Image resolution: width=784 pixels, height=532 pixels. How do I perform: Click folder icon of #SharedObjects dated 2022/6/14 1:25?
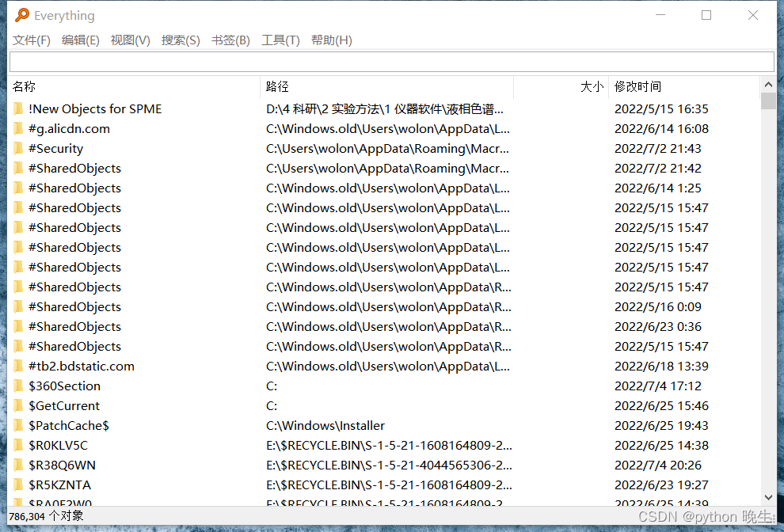click(18, 188)
